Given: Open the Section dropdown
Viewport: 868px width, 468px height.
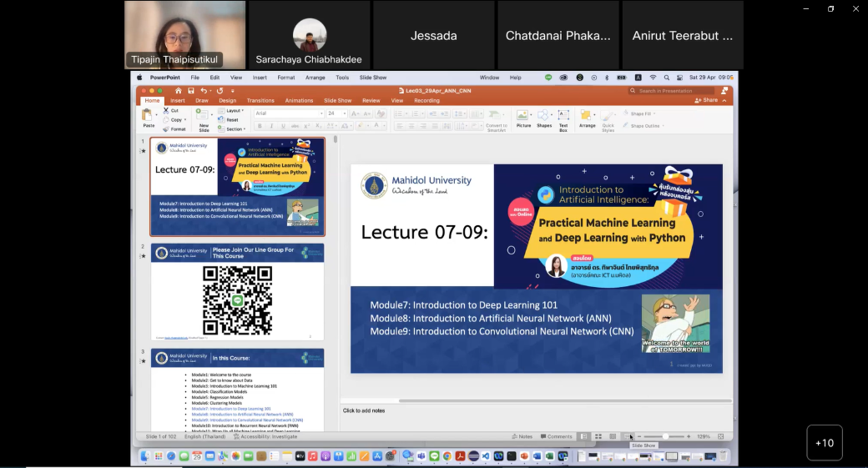Looking at the screenshot, I should coord(235,129).
